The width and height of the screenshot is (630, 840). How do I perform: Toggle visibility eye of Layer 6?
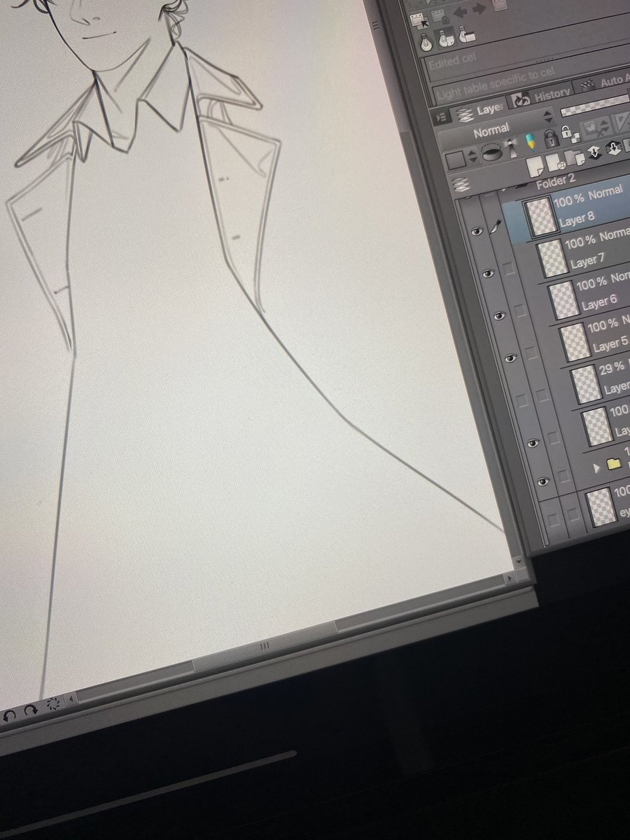coord(498,315)
